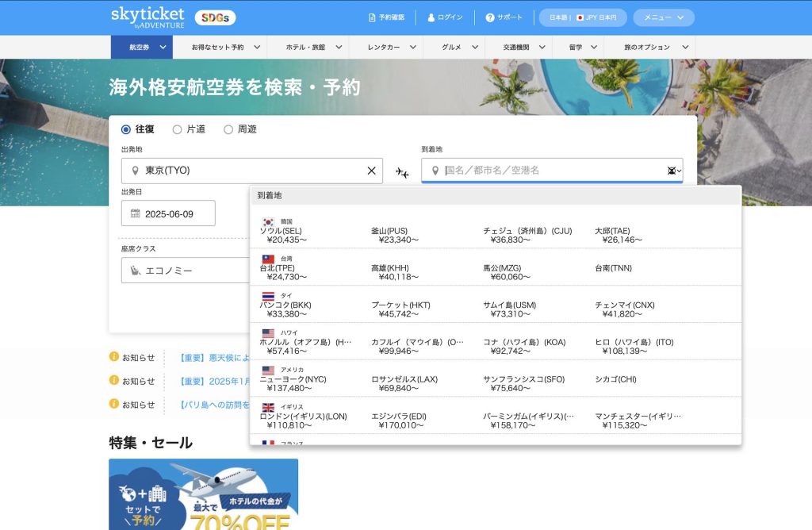This screenshot has width=812, height=530.
Task: Open the メニュー dropdown
Action: click(x=663, y=17)
